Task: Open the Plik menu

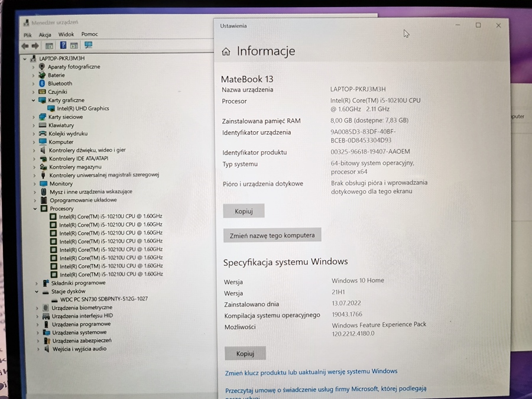Action: coord(28,35)
